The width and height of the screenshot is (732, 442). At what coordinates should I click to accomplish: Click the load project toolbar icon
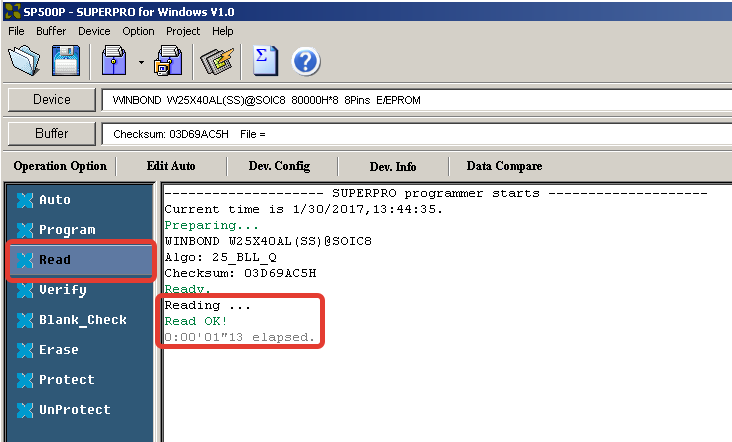[x=116, y=62]
